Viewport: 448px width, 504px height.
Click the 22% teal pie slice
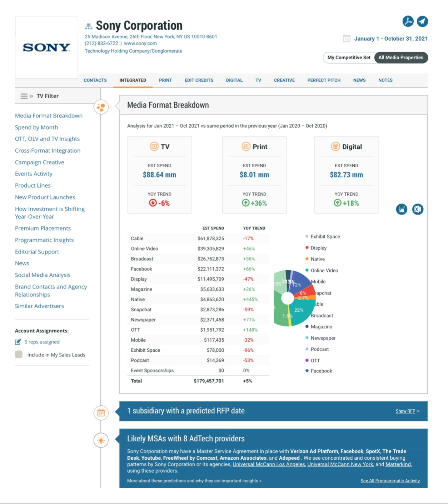click(302, 311)
